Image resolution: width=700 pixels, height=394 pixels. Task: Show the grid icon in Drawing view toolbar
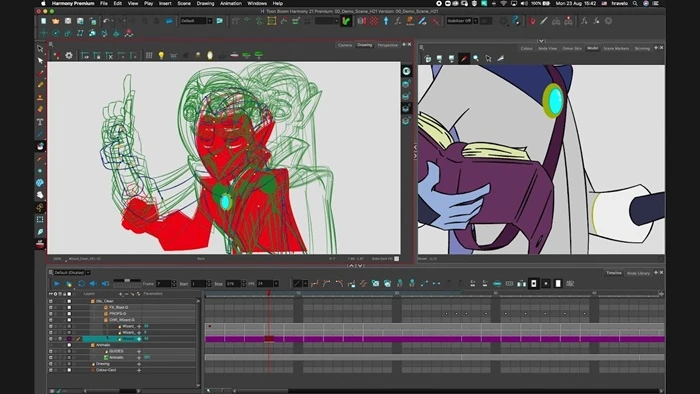click(149, 55)
